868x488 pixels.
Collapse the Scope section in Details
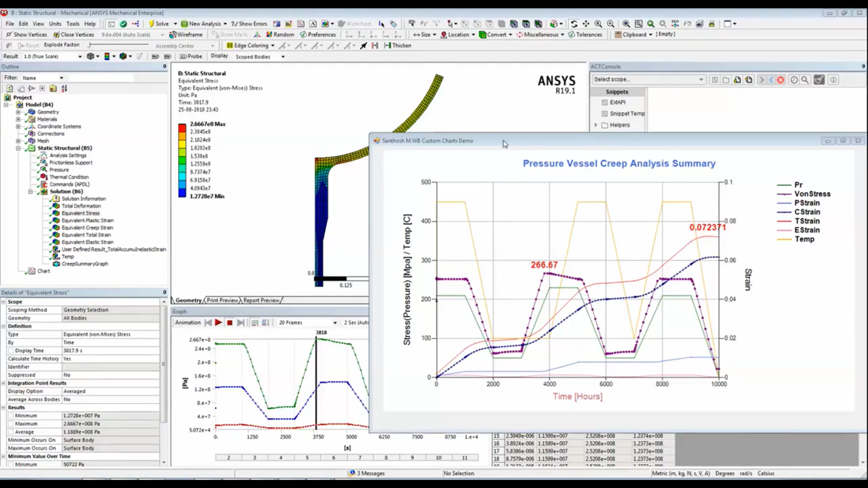pyautogui.click(x=3, y=301)
